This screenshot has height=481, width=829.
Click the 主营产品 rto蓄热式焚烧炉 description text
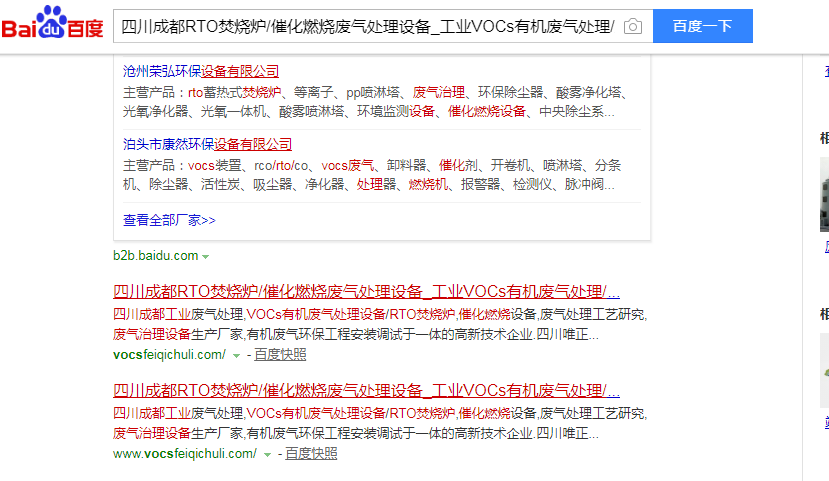pyautogui.click(x=375, y=102)
